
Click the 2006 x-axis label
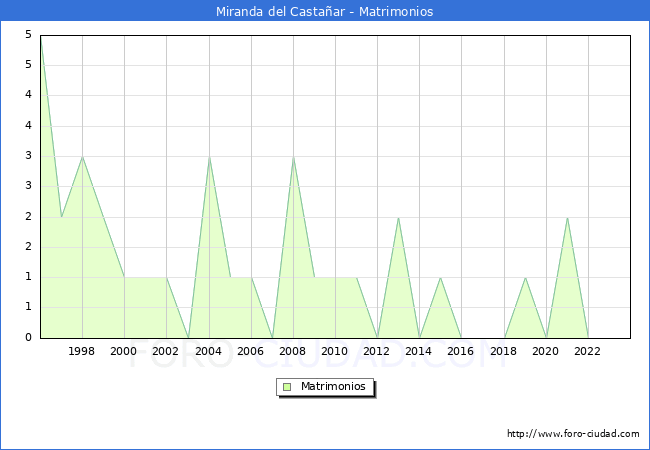tap(250, 351)
